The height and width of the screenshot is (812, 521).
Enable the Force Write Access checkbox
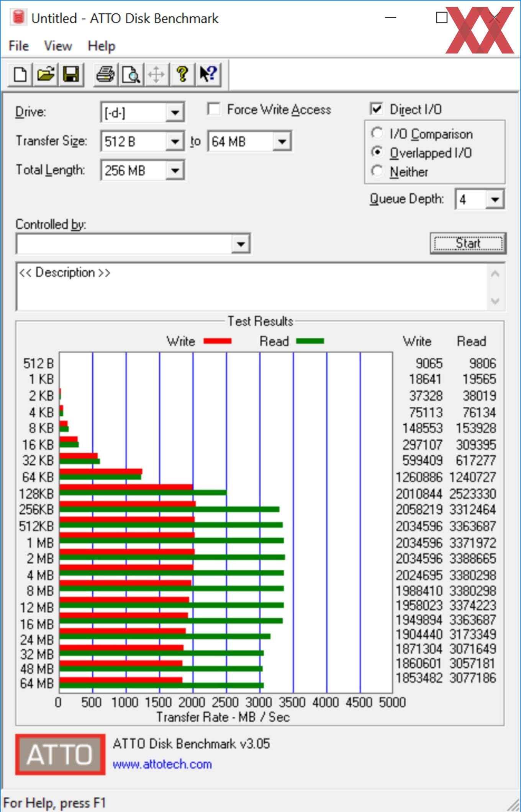tap(214, 109)
